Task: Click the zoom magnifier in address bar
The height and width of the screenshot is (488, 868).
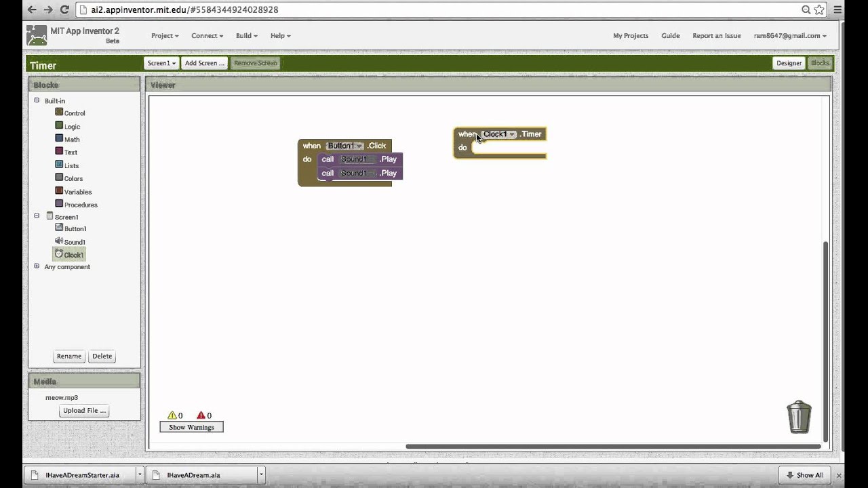Action: [806, 9]
